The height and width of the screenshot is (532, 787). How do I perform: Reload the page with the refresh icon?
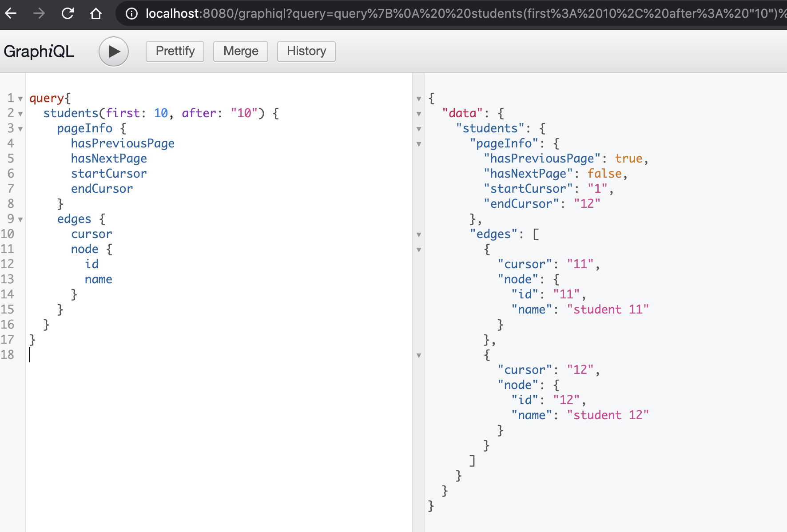point(68,14)
